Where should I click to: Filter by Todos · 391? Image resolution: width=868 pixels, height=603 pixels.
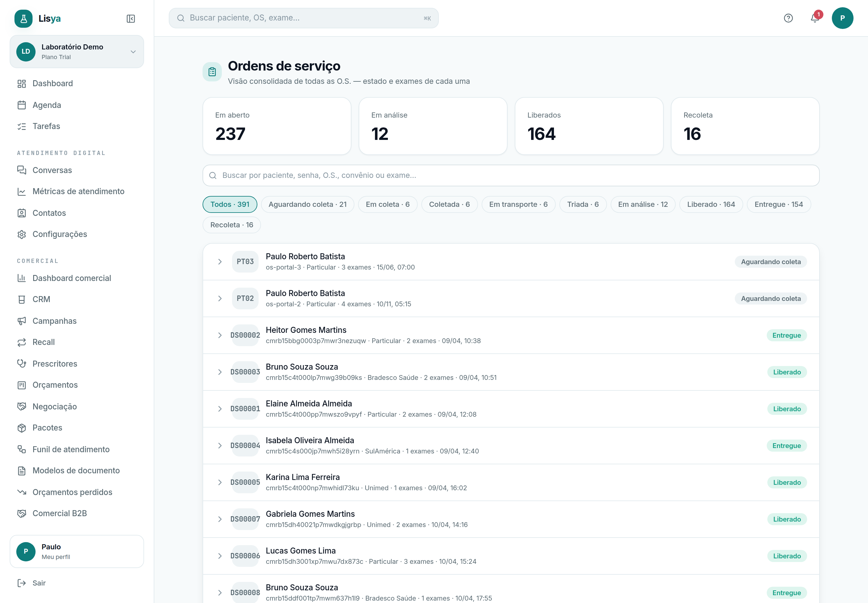[230, 204]
